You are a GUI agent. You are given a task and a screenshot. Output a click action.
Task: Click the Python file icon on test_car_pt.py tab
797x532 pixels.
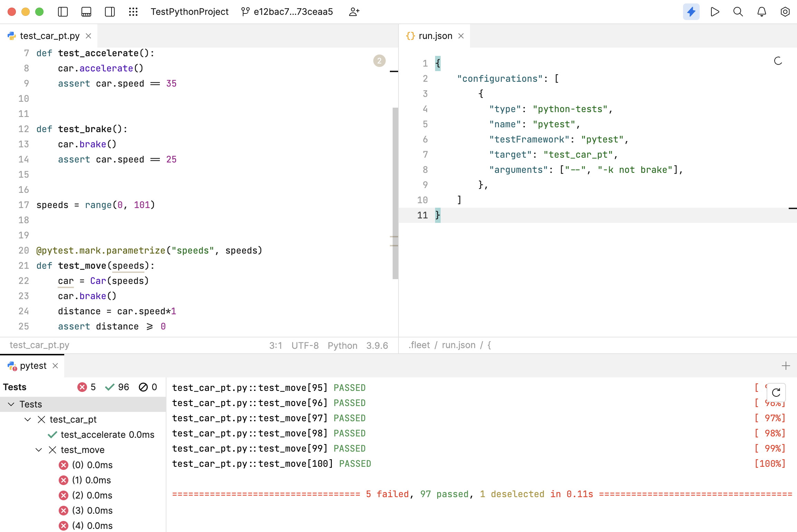click(x=12, y=36)
